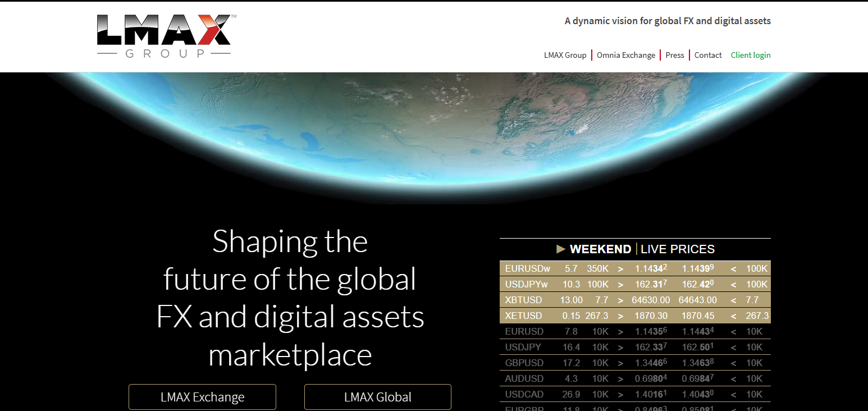This screenshot has width=868, height=411.
Task: Click the XBTUSD greater-than arrow
Action: pos(620,300)
